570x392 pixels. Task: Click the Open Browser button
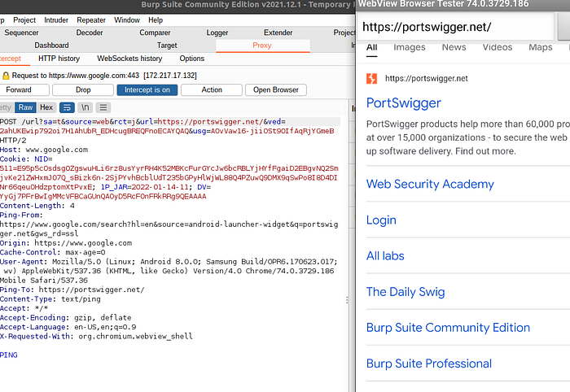pos(275,89)
